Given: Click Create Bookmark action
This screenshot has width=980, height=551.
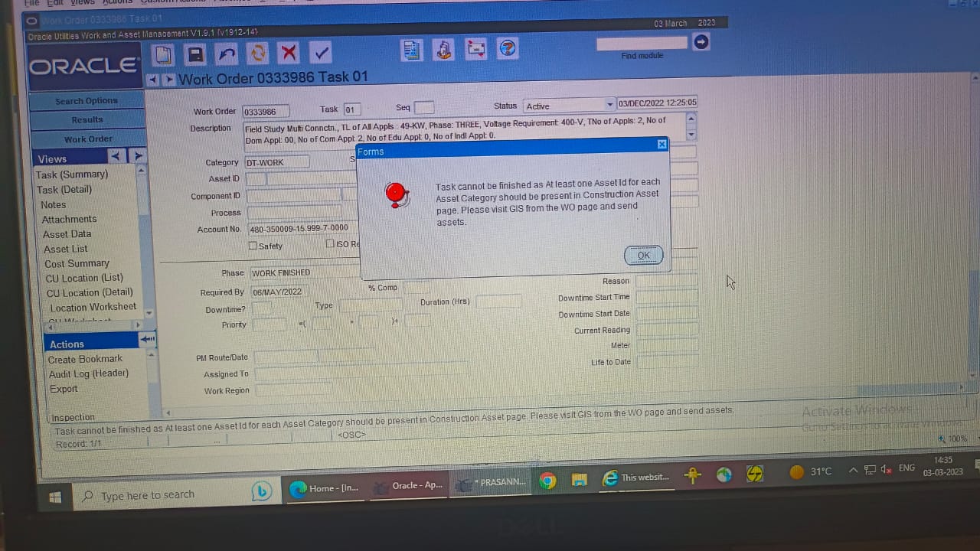Looking at the screenshot, I should 86,359.
